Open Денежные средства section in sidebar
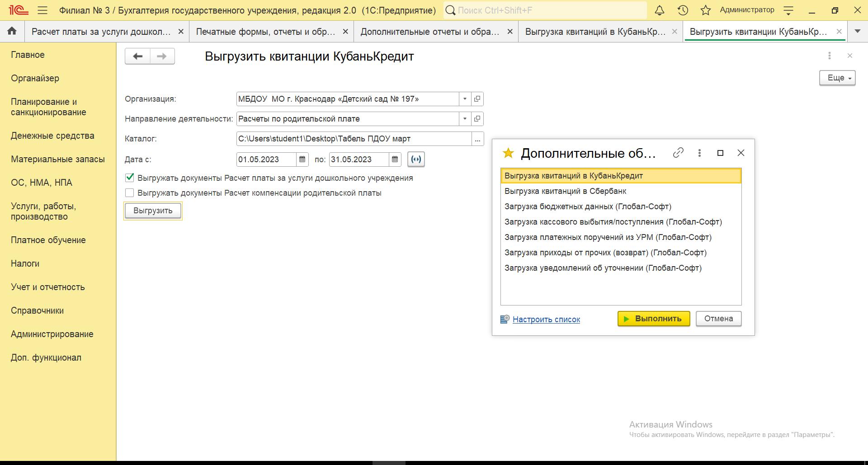Viewport: 868px width, 465px height. point(52,136)
